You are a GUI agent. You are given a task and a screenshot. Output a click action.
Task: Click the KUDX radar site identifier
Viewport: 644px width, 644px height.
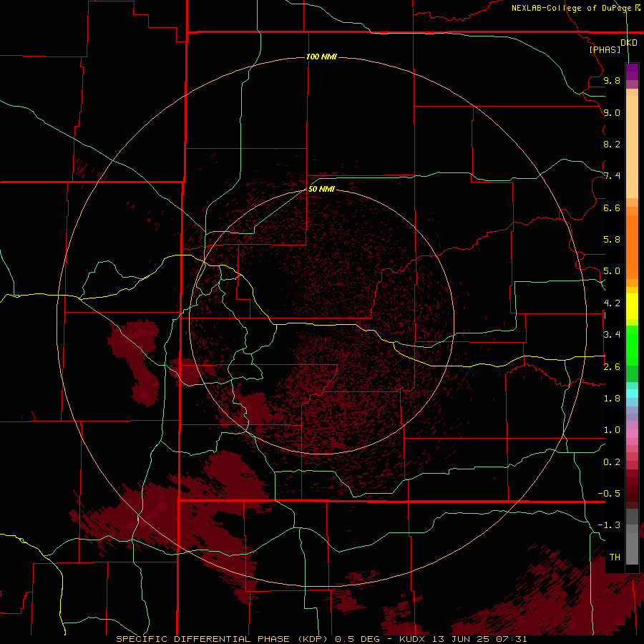413,639
